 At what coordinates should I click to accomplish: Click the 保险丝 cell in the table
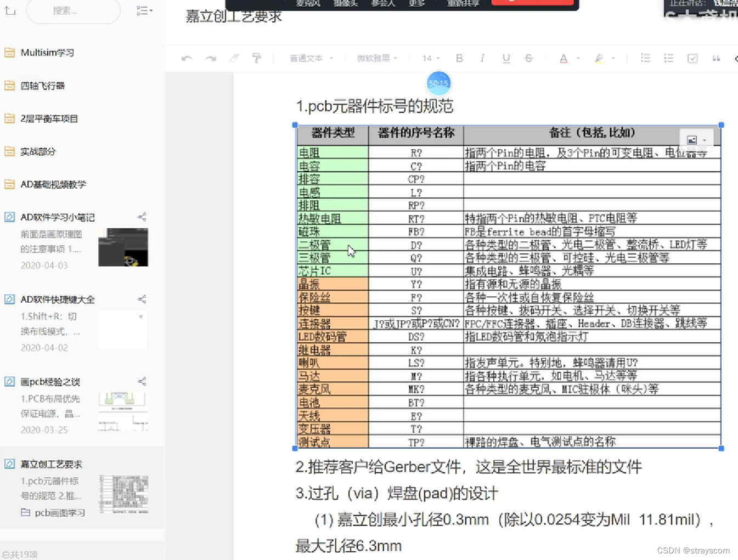[x=333, y=297]
